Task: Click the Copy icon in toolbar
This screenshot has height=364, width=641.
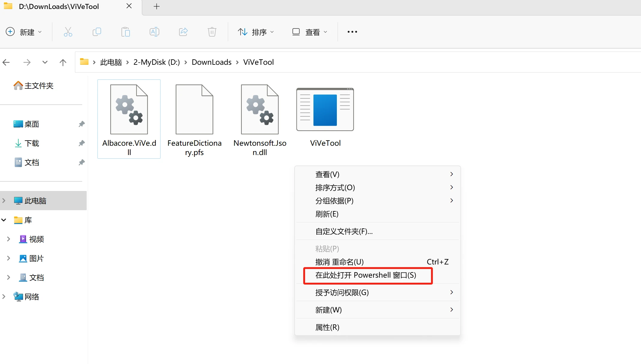Action: click(x=97, y=32)
